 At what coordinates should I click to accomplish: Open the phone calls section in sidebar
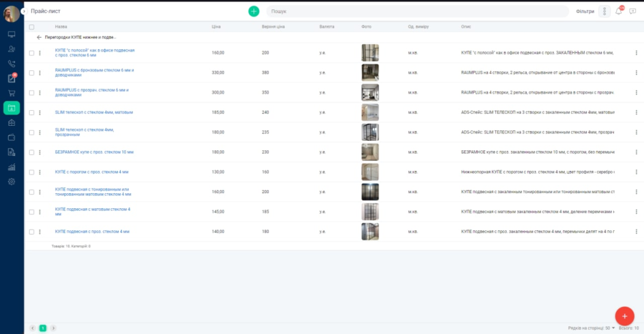coord(11,64)
